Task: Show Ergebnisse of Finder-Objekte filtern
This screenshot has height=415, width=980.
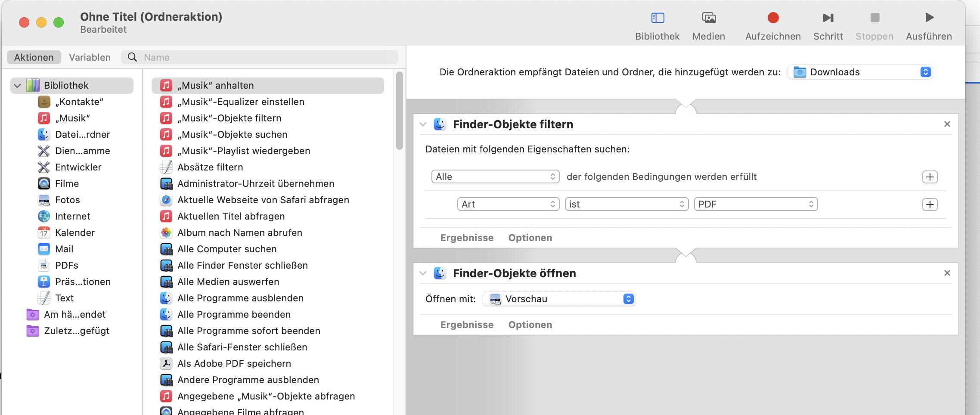Action: click(x=467, y=238)
